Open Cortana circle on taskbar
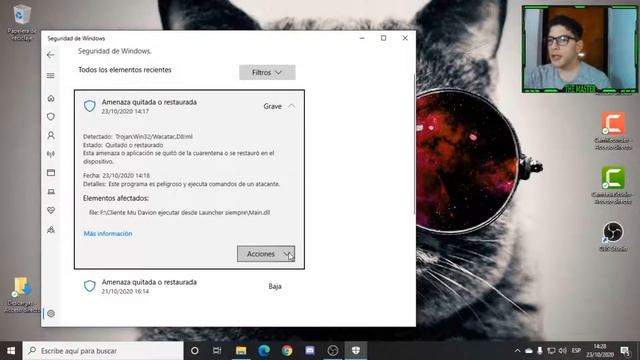 tap(195, 351)
